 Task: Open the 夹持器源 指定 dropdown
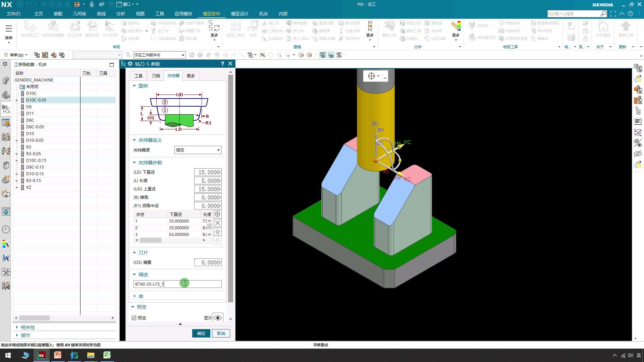click(198, 150)
